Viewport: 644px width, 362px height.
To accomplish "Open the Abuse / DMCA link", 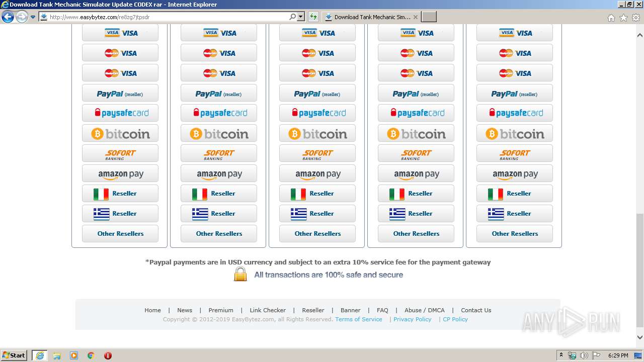I will (x=425, y=310).
